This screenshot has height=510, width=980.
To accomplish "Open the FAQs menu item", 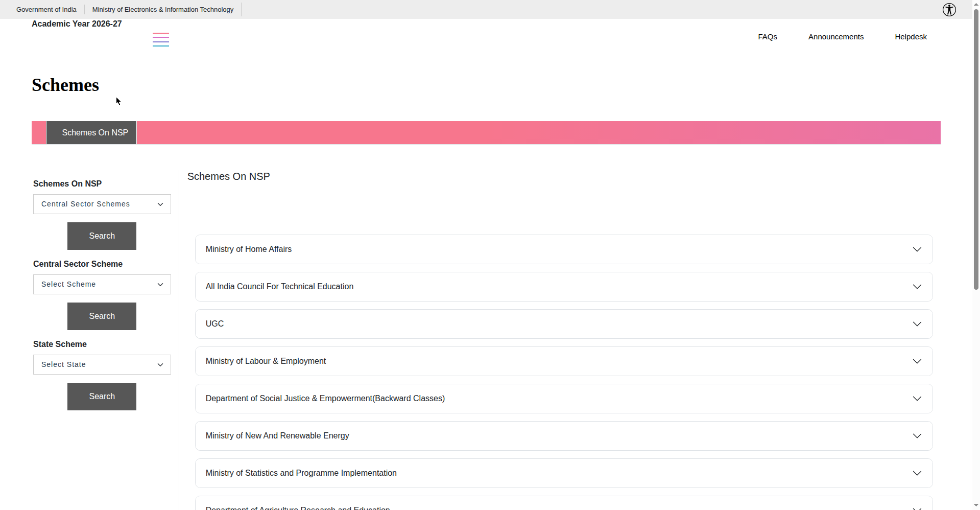I will [x=768, y=37].
